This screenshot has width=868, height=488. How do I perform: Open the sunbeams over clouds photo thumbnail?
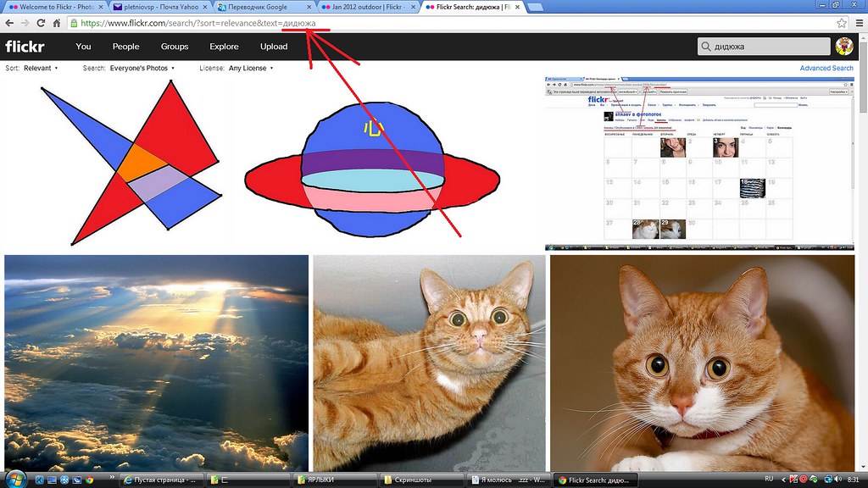pos(156,363)
